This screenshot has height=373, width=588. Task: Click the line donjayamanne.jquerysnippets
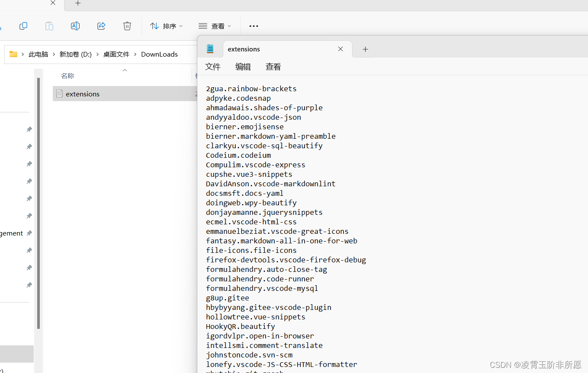(x=264, y=212)
